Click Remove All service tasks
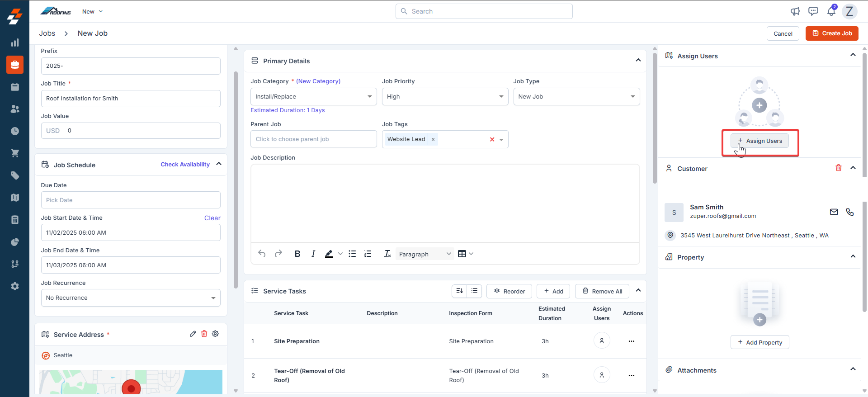This screenshot has width=868, height=397. click(602, 291)
